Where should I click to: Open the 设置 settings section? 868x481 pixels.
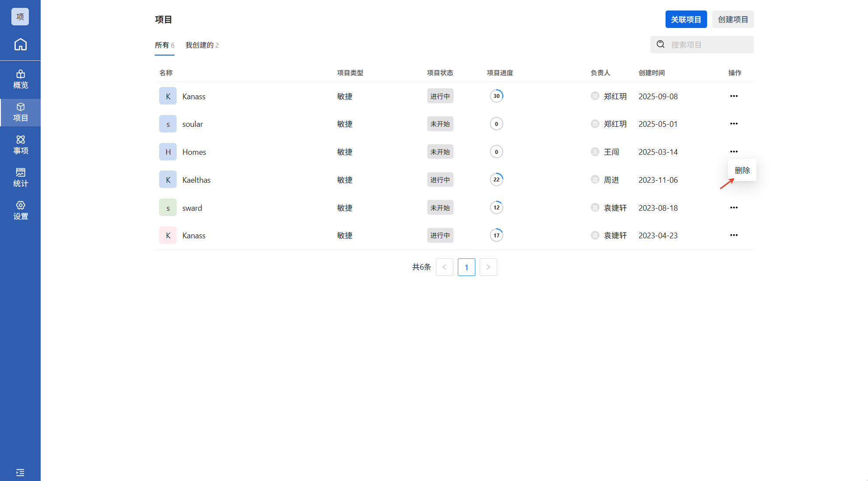tap(20, 210)
